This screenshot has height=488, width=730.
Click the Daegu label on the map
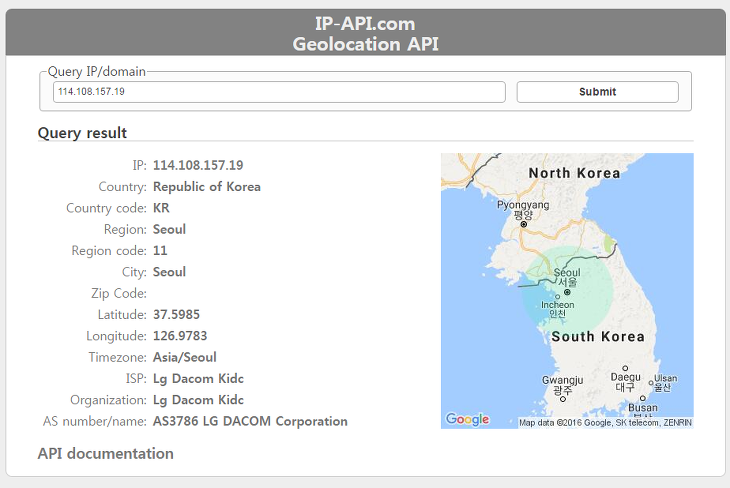(x=625, y=382)
